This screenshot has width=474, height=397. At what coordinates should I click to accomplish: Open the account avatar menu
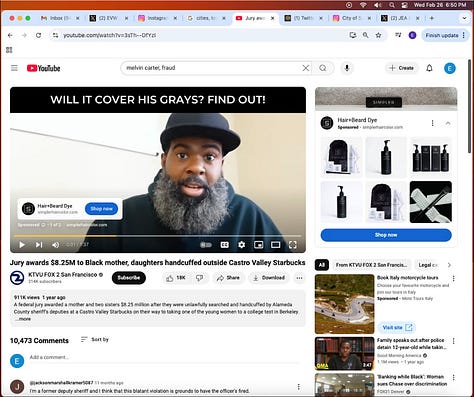(450, 68)
